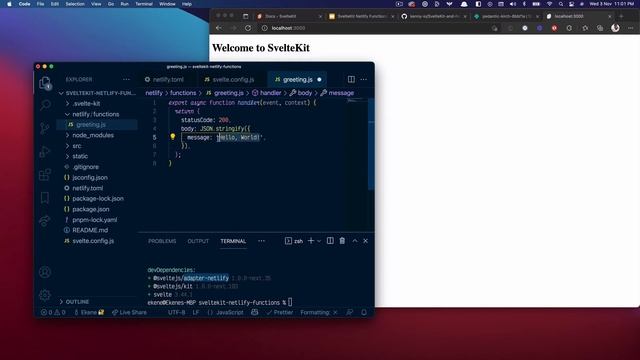Open new terminal launch profile dropdown
The image size is (640, 360).
(x=319, y=241)
